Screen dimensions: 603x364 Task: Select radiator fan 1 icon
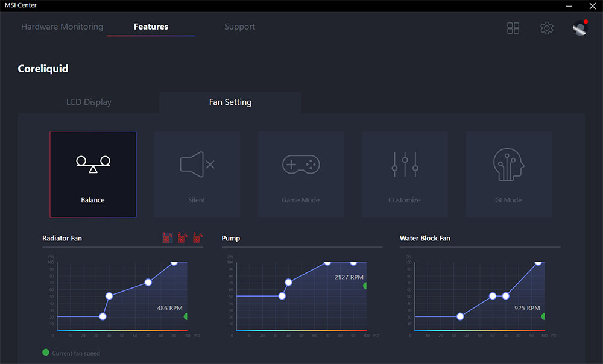tap(167, 237)
